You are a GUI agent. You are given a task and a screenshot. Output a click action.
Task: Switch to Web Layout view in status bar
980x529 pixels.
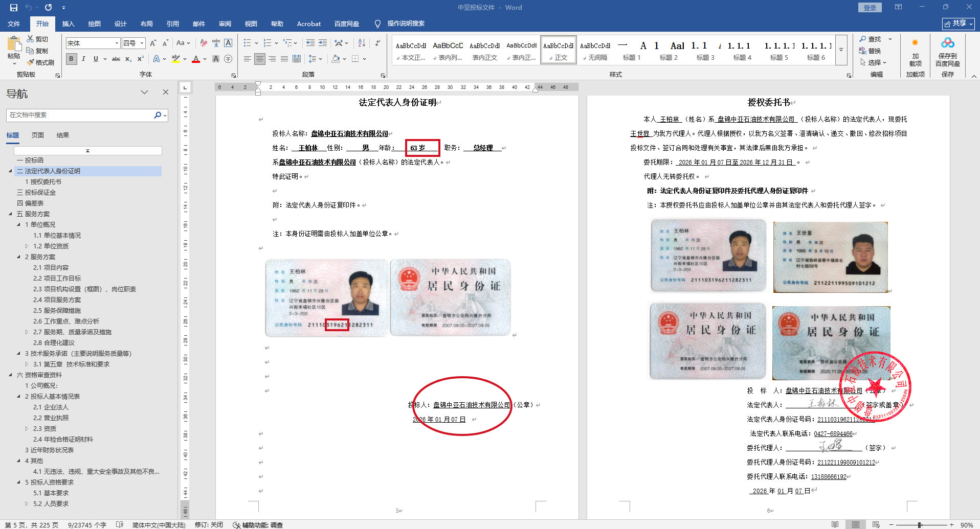click(x=876, y=524)
